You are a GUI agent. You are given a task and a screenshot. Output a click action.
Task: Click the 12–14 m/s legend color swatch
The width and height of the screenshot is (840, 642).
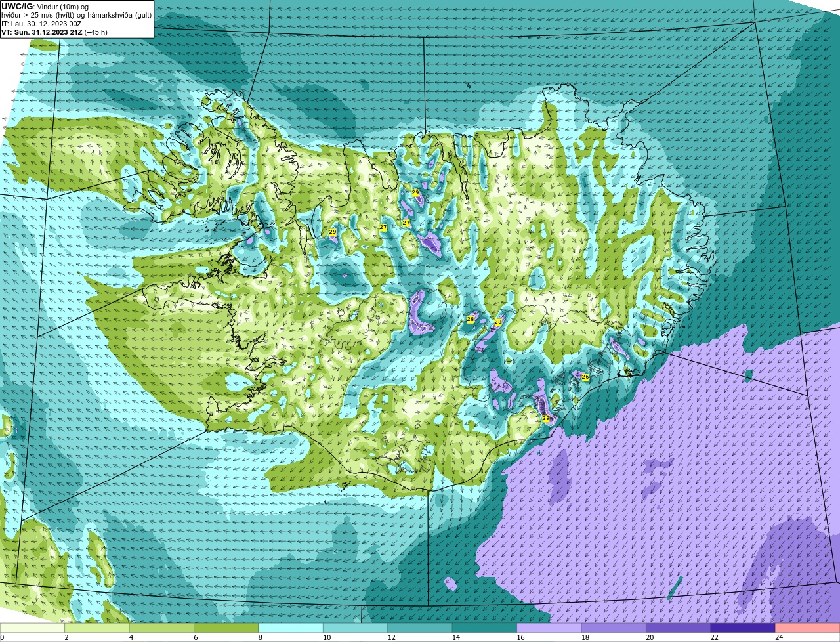pyautogui.click(x=420, y=628)
